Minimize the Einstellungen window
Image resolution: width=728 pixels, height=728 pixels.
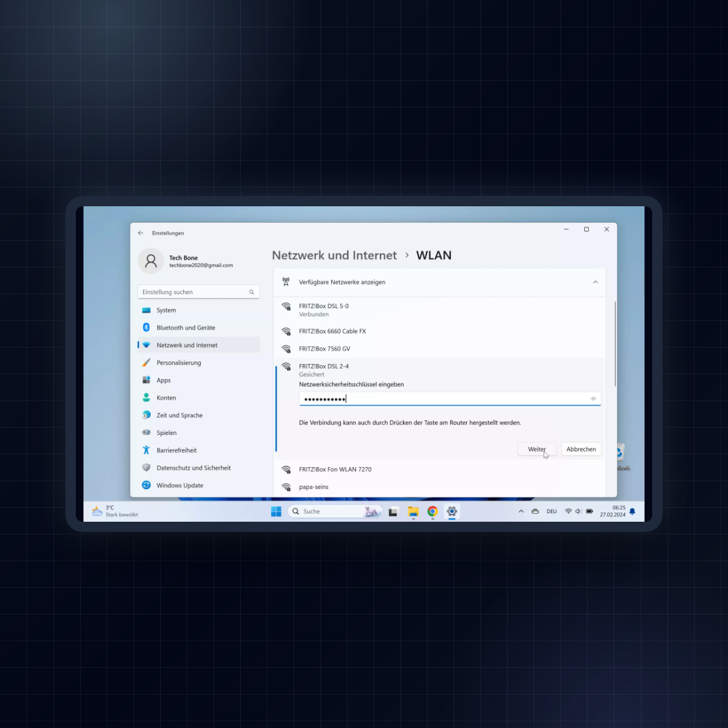click(567, 229)
